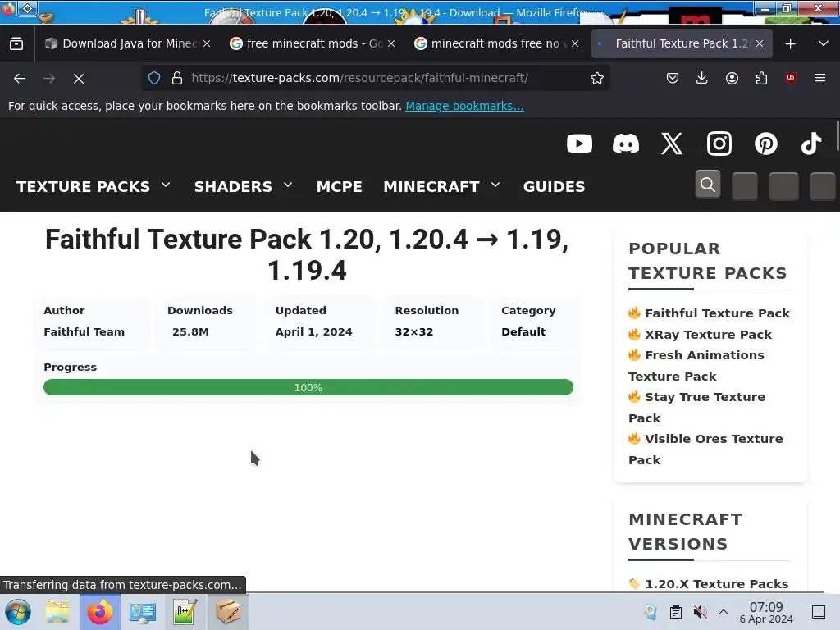Viewport: 840px width, 630px height.
Task: Open the Firefox View icon left of tabs
Action: [16, 43]
